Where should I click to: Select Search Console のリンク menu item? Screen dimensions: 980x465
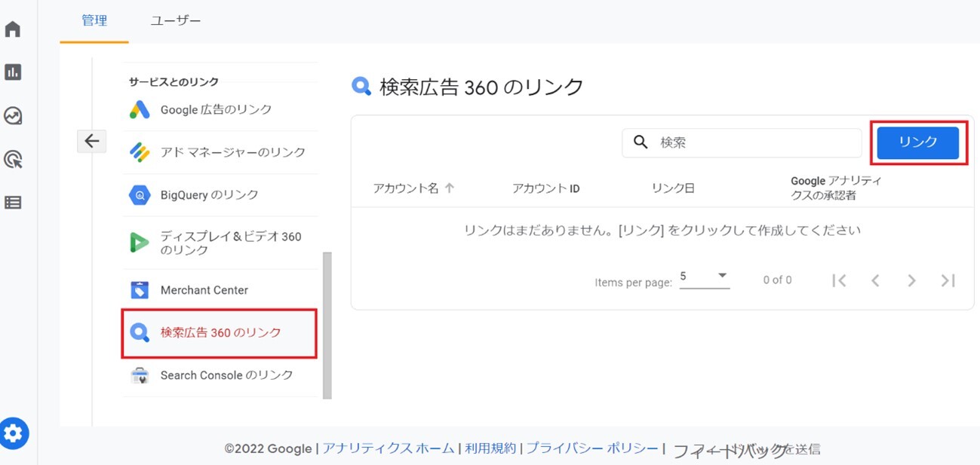(x=226, y=375)
